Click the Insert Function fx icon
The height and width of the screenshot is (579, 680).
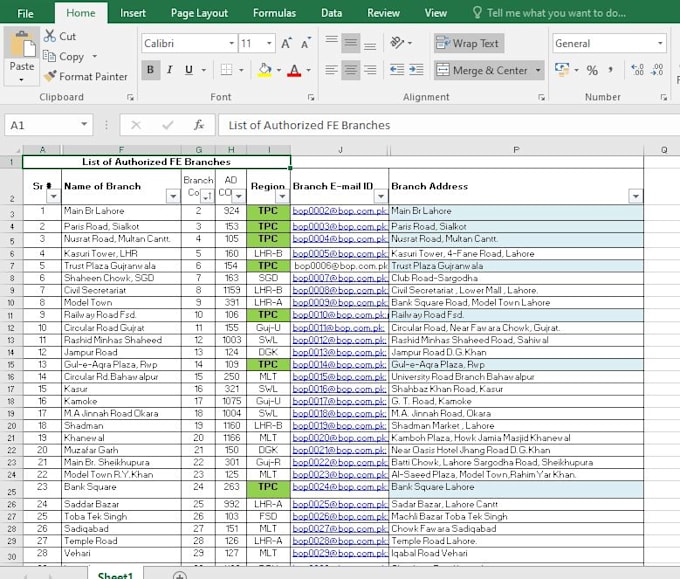[199, 125]
